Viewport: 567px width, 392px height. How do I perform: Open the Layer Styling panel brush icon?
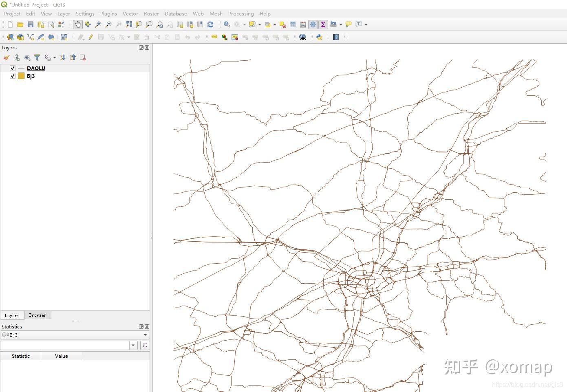[7, 57]
